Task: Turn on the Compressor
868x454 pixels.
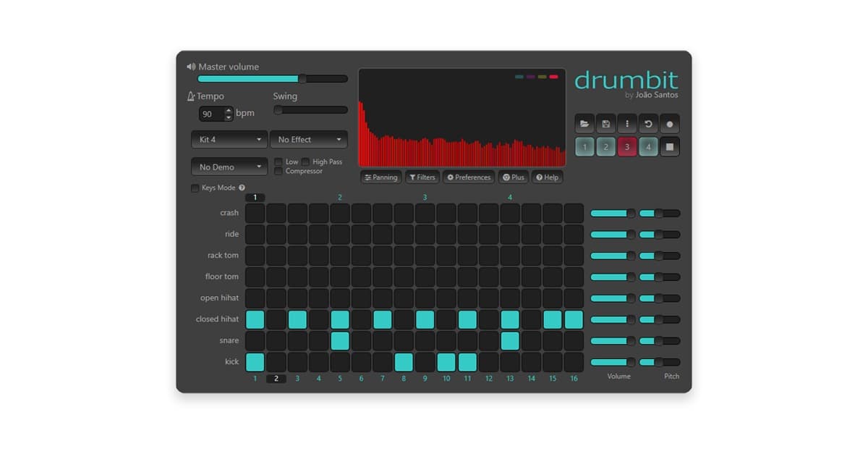Action: tap(278, 171)
